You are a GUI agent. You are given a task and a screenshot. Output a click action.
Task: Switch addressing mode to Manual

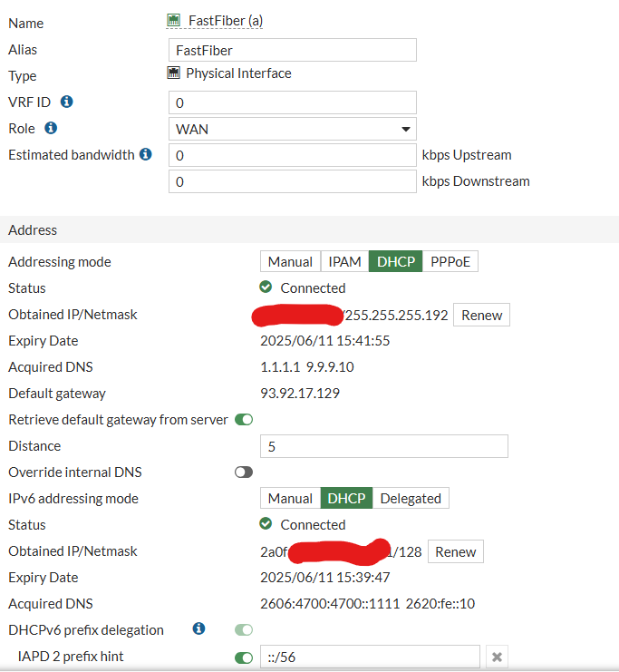pyautogui.click(x=290, y=262)
